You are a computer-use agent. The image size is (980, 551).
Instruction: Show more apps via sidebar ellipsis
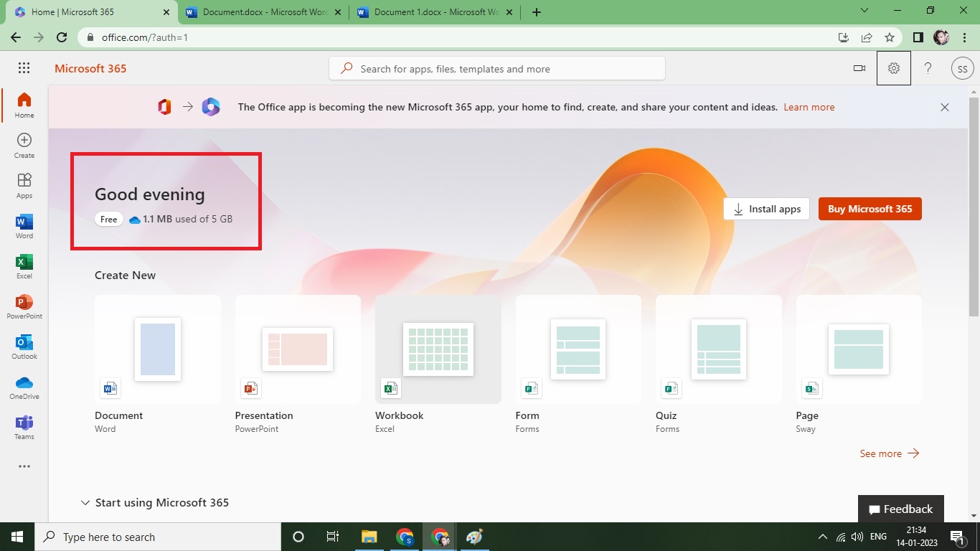coord(24,466)
